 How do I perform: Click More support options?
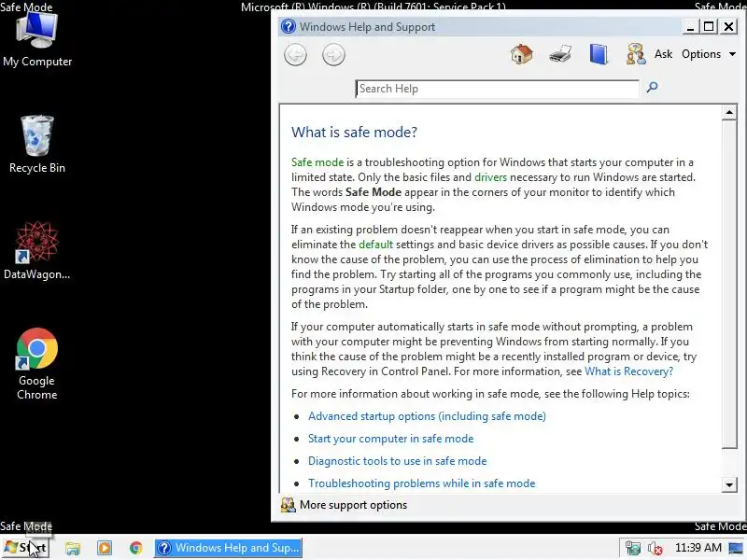[x=353, y=505]
